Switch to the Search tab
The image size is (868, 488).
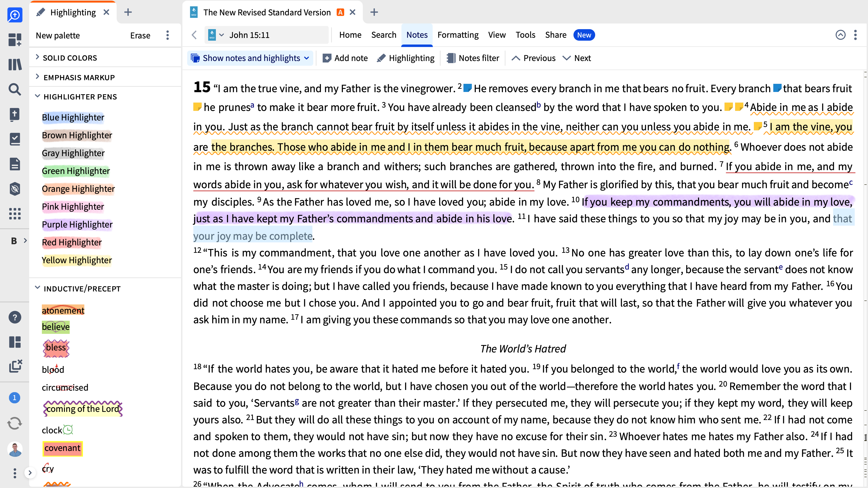pos(383,35)
